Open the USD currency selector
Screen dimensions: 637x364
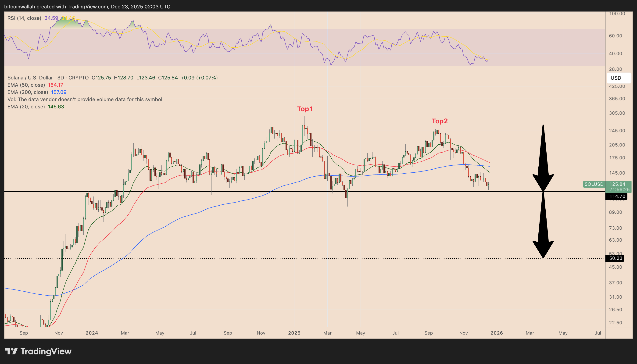pos(619,78)
